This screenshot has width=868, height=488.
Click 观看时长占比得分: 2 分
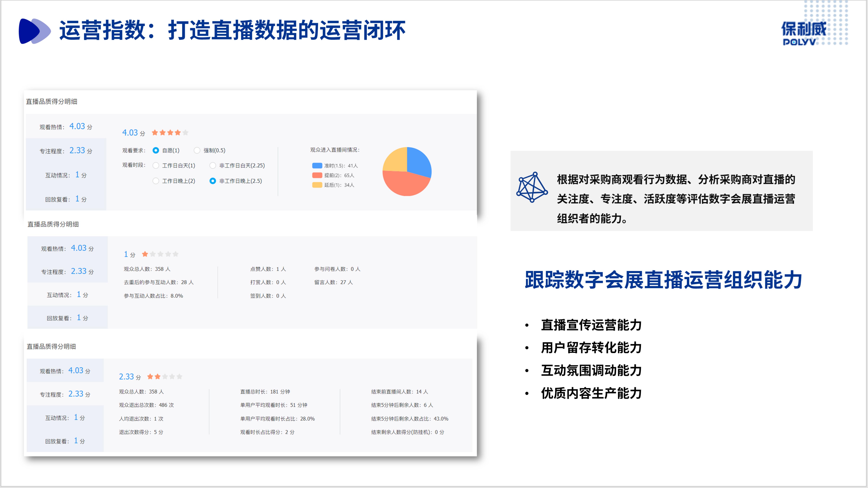click(267, 432)
